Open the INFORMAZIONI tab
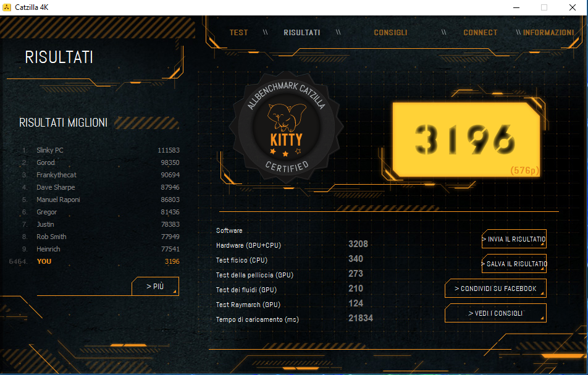The height and width of the screenshot is (375, 588). [548, 33]
